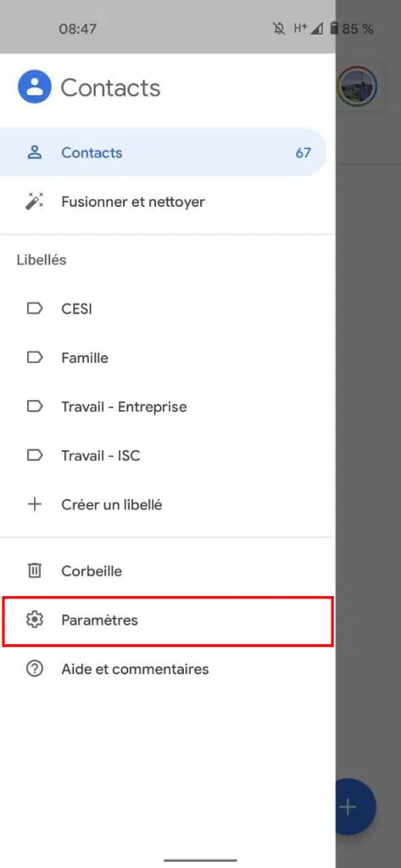Screen dimensions: 401x868
Task: Select the Travail - ISC label
Action: pyautogui.click(x=167, y=455)
